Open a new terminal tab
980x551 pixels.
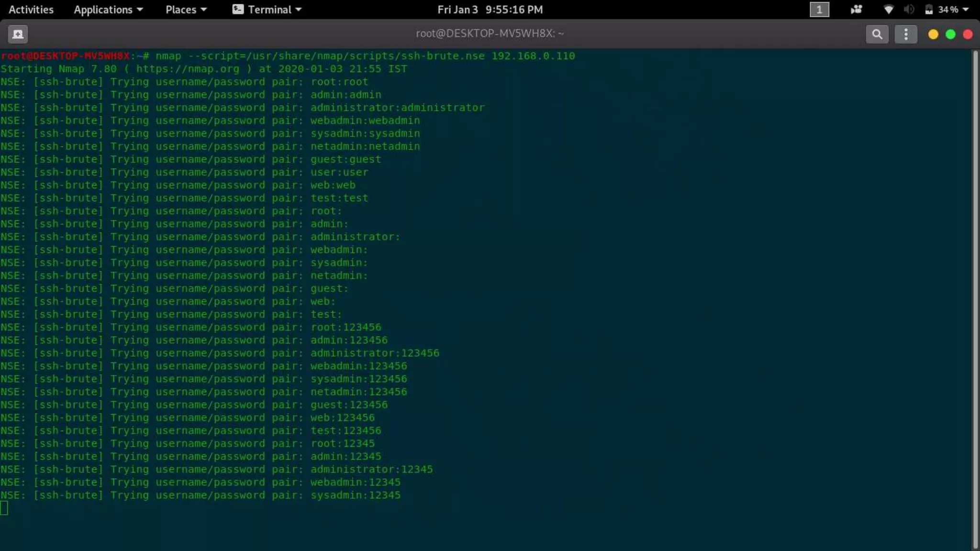(18, 34)
